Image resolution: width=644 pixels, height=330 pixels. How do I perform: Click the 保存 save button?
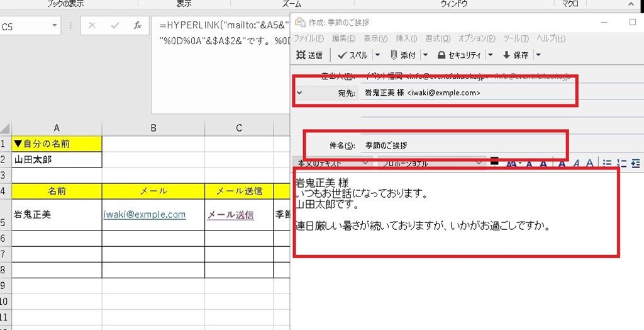[515, 55]
